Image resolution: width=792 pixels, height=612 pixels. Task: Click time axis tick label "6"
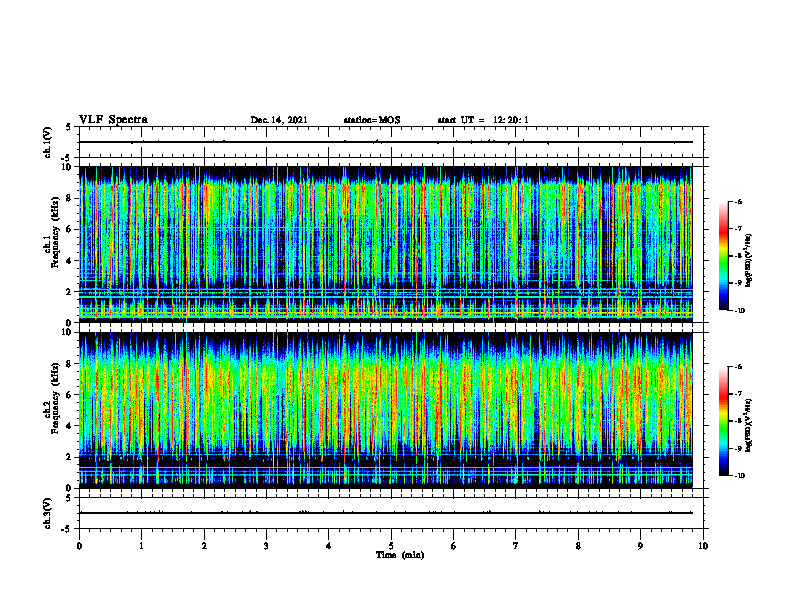(x=454, y=546)
